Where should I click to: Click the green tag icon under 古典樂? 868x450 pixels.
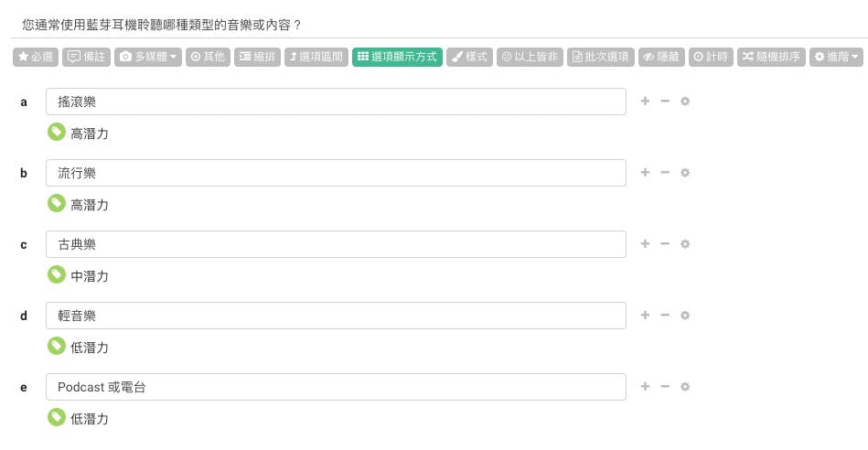click(57, 274)
